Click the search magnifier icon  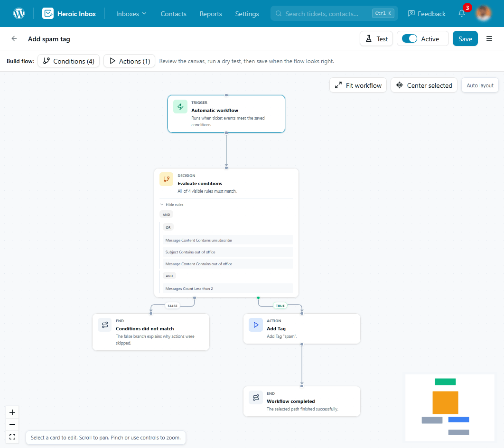tap(279, 13)
